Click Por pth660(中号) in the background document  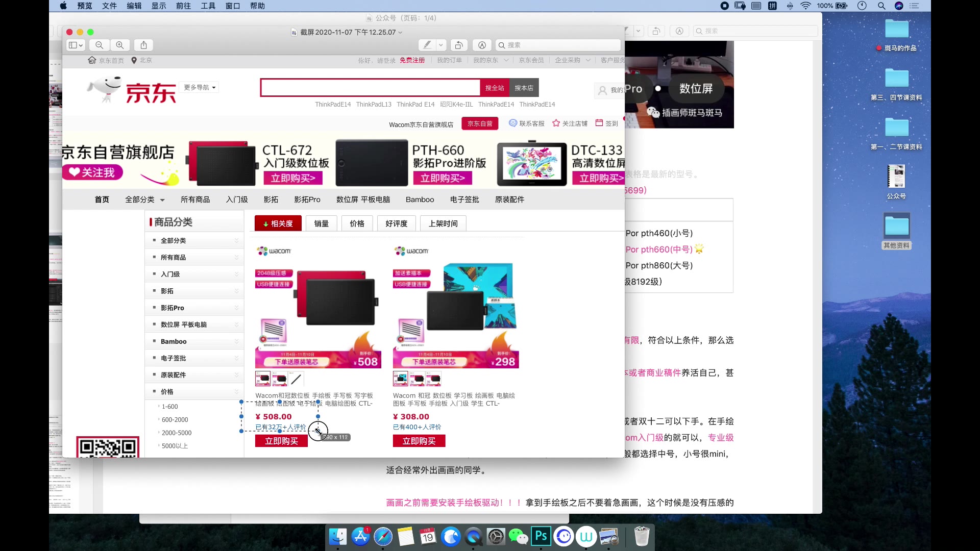pyautogui.click(x=659, y=249)
